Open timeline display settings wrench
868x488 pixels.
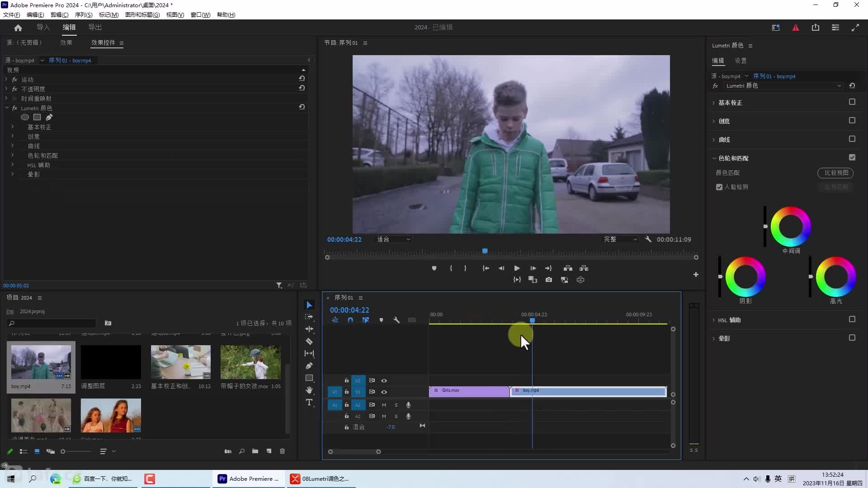396,320
